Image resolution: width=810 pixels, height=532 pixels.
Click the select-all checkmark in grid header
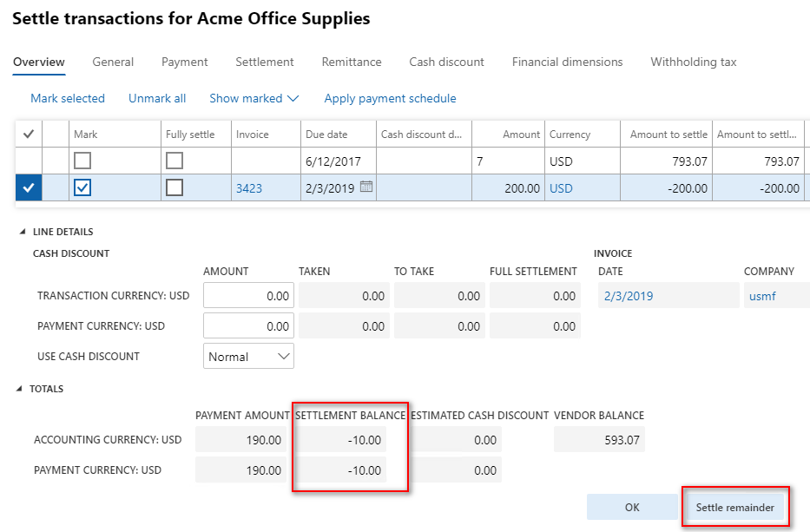coord(29,134)
